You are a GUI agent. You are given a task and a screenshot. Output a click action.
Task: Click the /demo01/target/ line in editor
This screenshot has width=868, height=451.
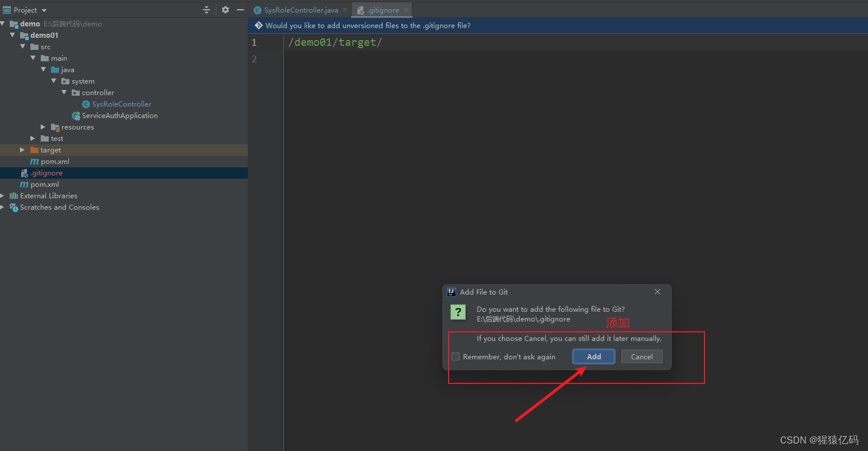pos(335,42)
